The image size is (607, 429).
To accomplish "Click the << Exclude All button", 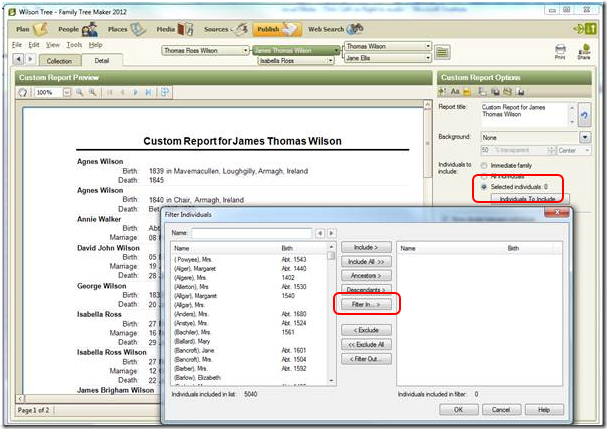I will pyautogui.click(x=366, y=344).
